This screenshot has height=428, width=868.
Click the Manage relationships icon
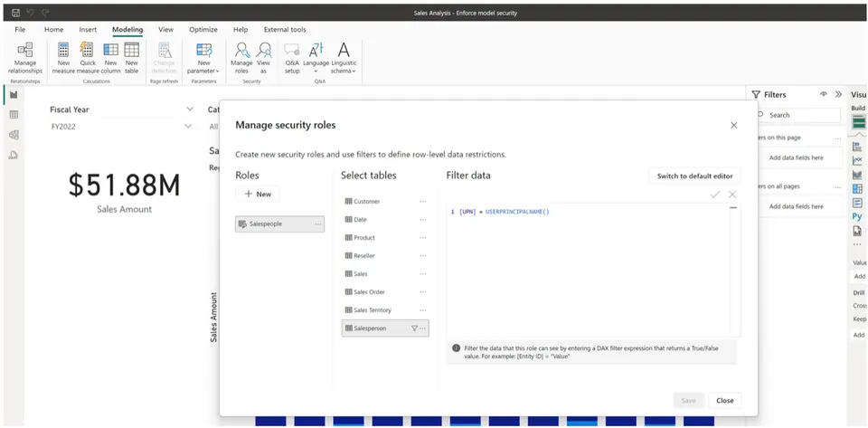pos(25,50)
